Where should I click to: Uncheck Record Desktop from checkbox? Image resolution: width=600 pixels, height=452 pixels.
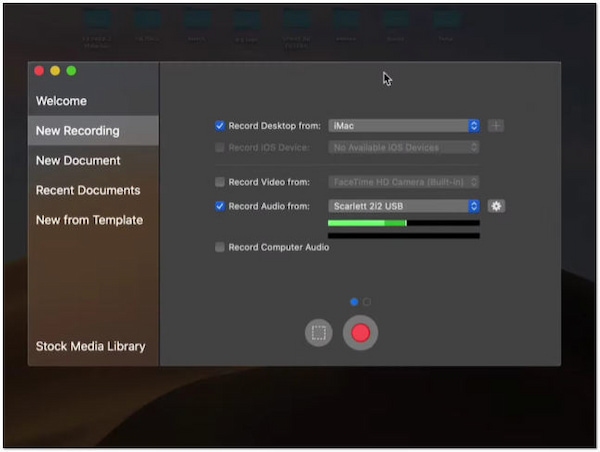pyautogui.click(x=220, y=126)
